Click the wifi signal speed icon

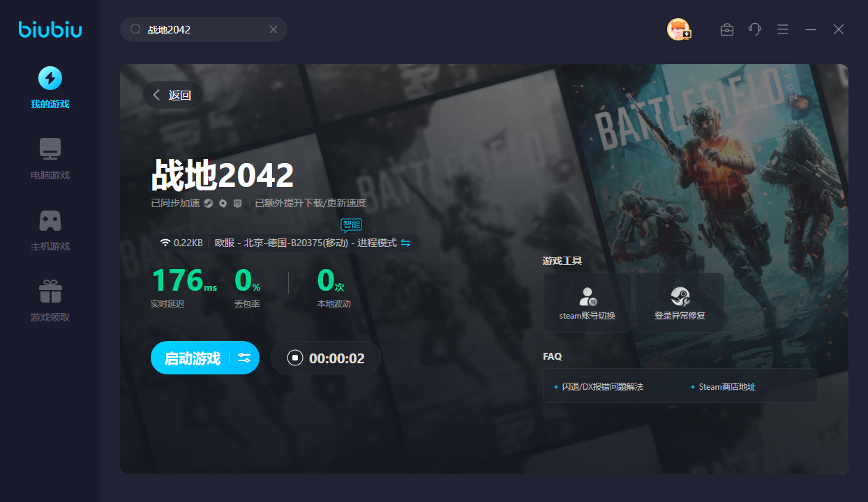point(165,243)
